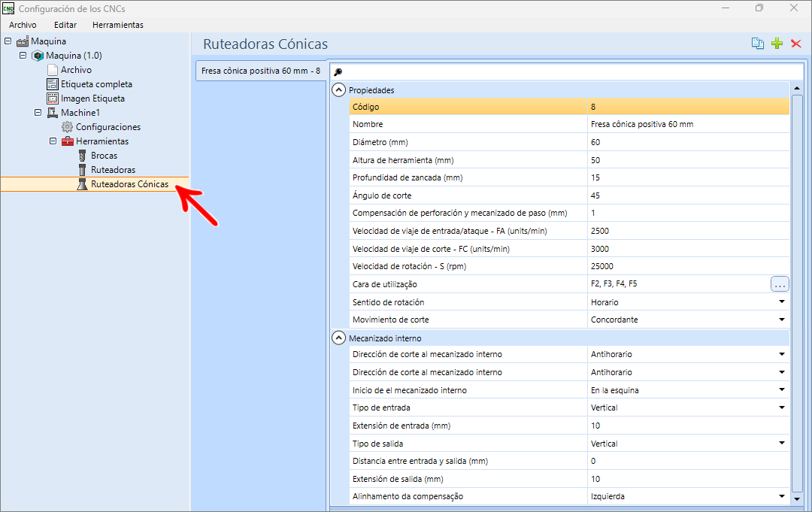Open the Tipo de entrada dropdown
This screenshot has width=812, height=512.
(x=781, y=407)
